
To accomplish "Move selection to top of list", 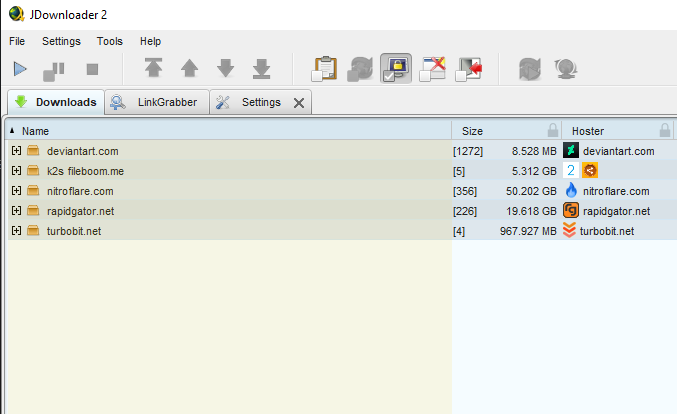I will [153, 68].
